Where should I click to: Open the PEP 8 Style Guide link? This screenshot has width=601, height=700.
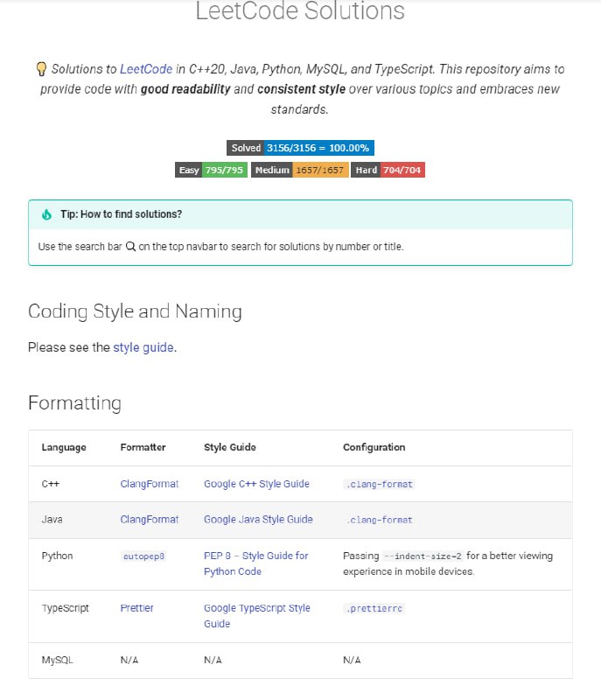click(x=255, y=563)
